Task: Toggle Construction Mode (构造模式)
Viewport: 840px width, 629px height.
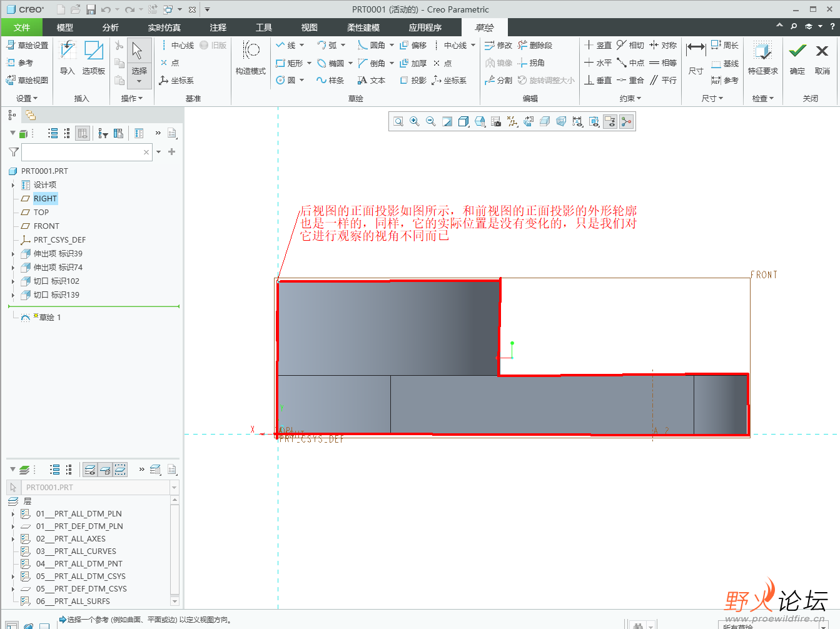Action: [251, 58]
